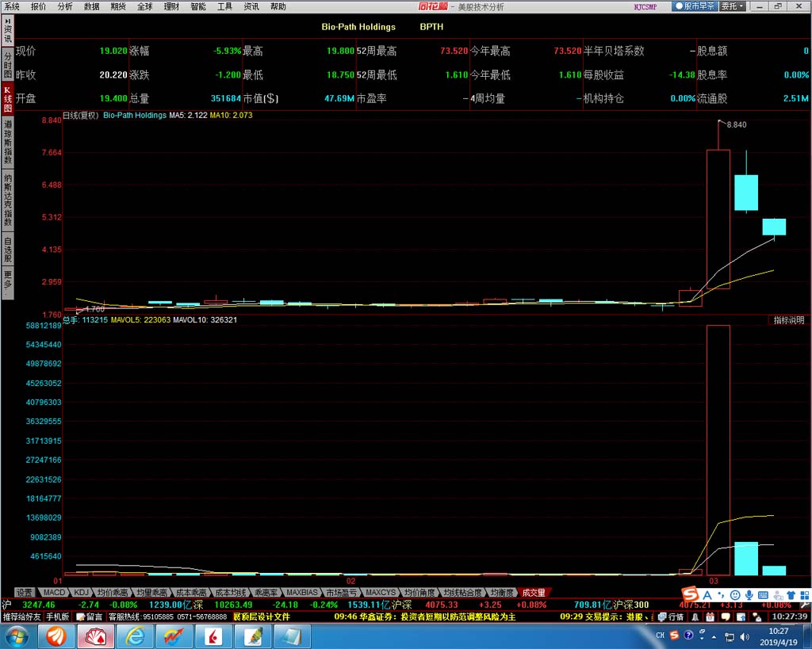812x649 pixels.
Task: Open 留言 message icon
Action: [x=90, y=617]
